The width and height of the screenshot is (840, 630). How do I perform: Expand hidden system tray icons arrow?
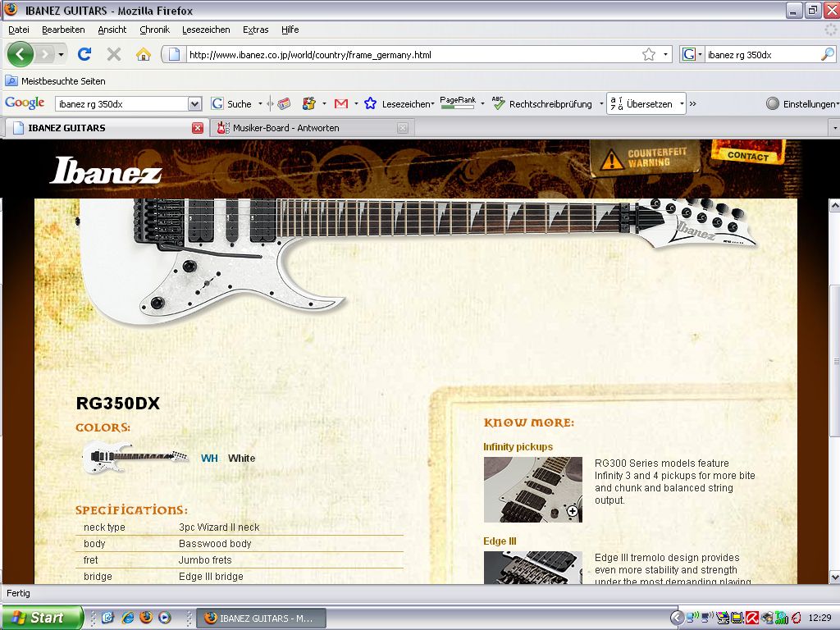[x=677, y=618]
